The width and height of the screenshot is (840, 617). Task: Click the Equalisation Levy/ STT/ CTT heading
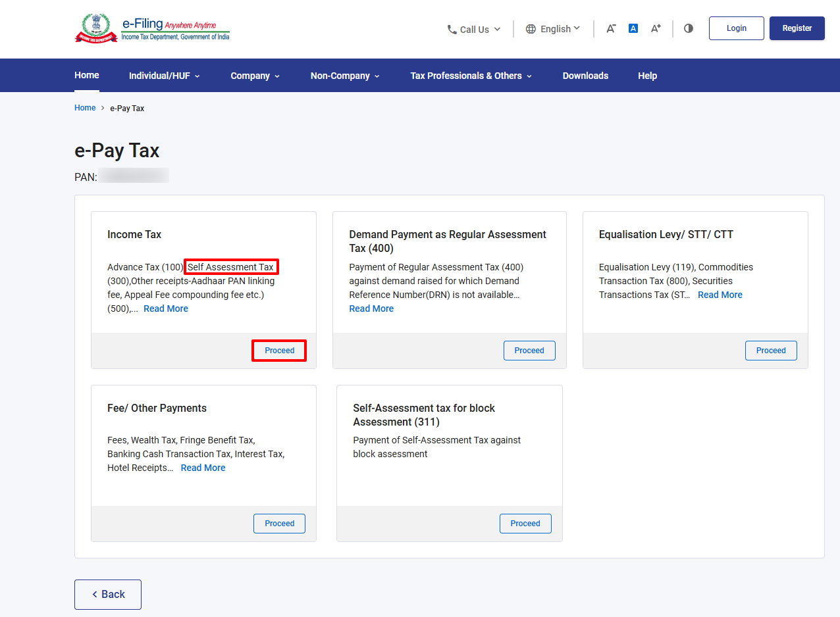pyautogui.click(x=666, y=234)
